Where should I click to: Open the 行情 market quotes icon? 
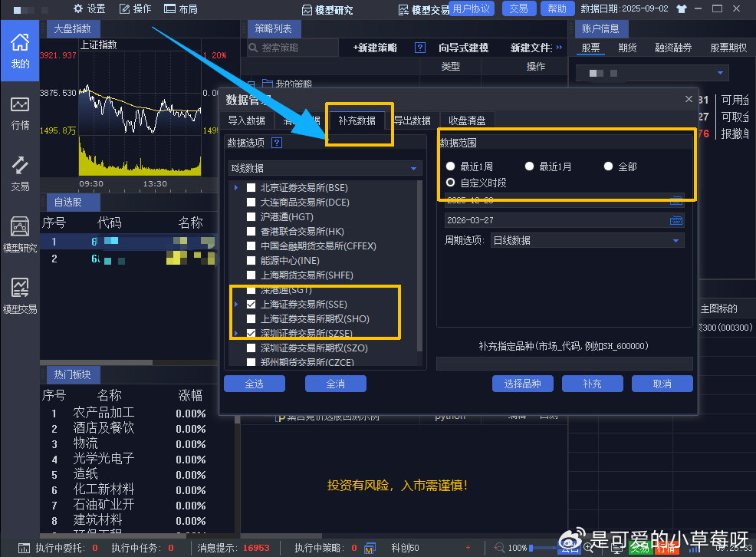point(20,112)
